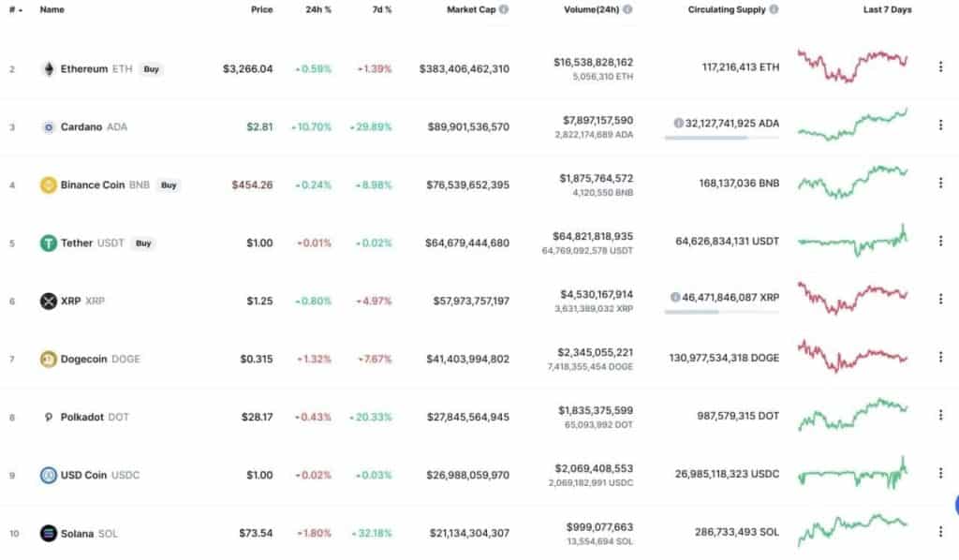Sort the table by the 7d % header
The width and height of the screenshot is (959, 560).
[x=382, y=9]
